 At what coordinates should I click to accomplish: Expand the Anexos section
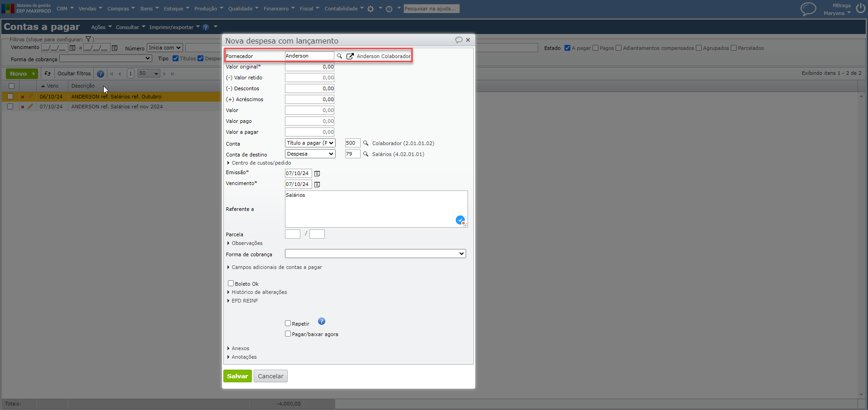tap(238, 348)
